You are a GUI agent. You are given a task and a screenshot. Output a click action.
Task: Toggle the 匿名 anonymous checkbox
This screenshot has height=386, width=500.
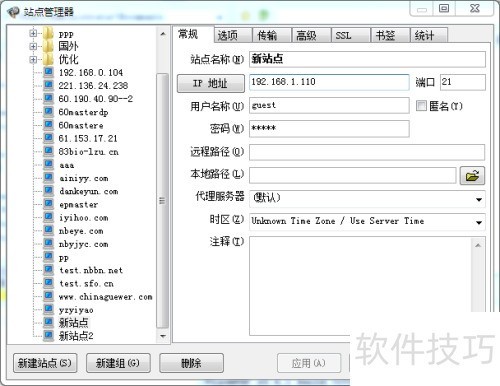coord(421,106)
